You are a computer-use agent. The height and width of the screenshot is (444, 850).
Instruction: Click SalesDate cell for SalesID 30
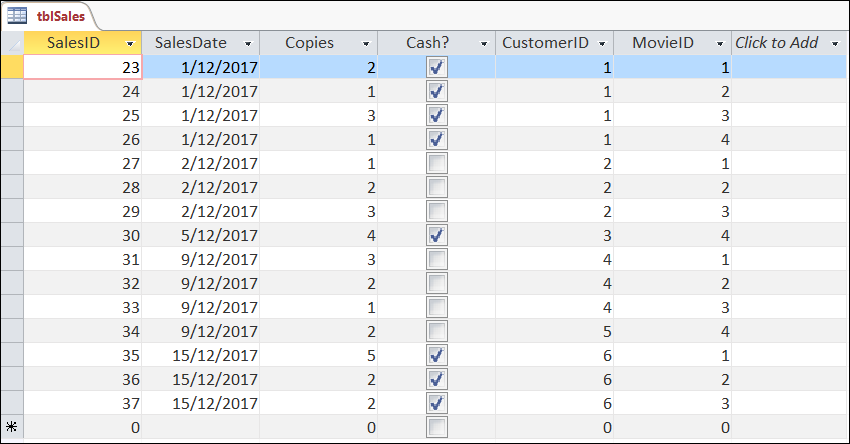pos(201,235)
